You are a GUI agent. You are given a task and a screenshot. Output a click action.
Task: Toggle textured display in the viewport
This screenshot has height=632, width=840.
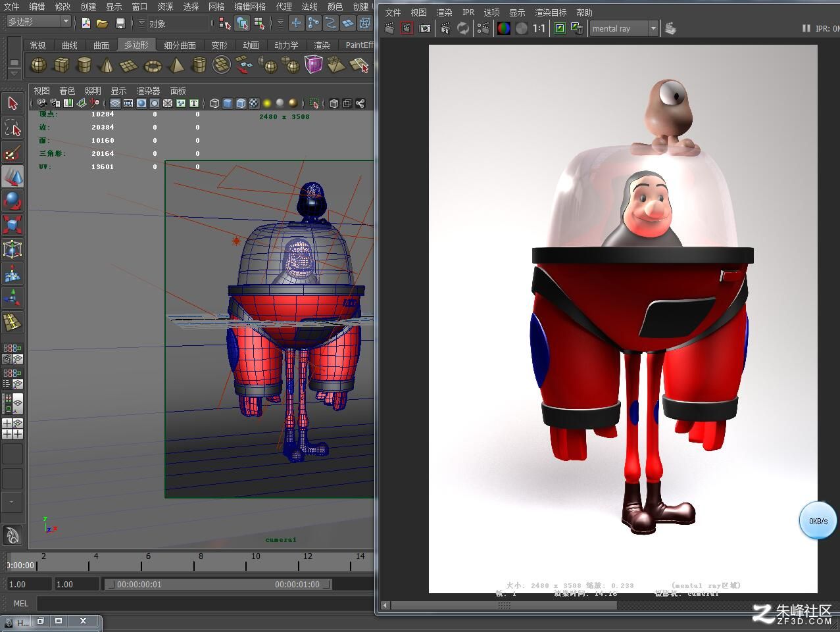click(x=254, y=103)
